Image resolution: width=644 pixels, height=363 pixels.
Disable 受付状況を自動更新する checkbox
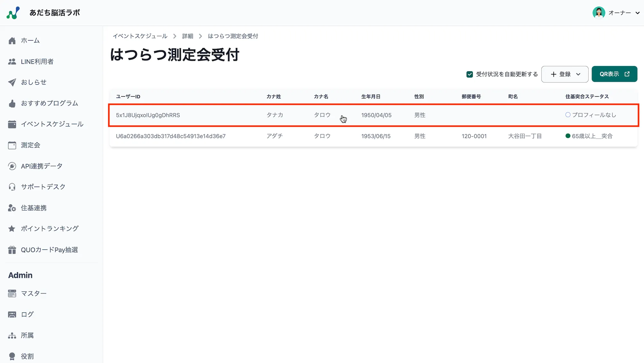469,74
